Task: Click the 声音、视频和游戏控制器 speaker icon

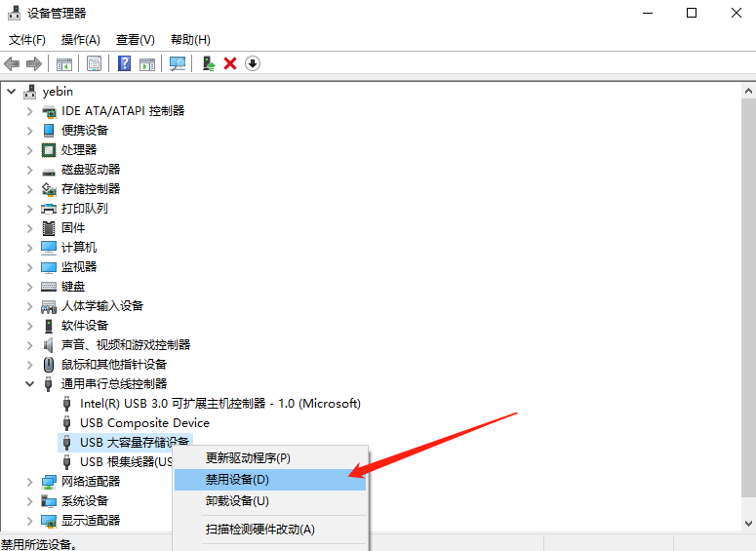Action: [x=49, y=345]
